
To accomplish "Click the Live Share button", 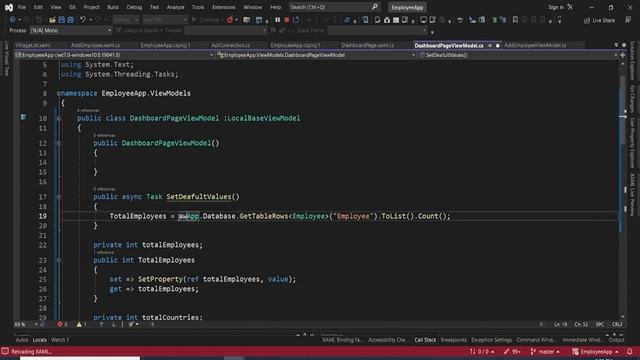I will pyautogui.click(x=599, y=20).
